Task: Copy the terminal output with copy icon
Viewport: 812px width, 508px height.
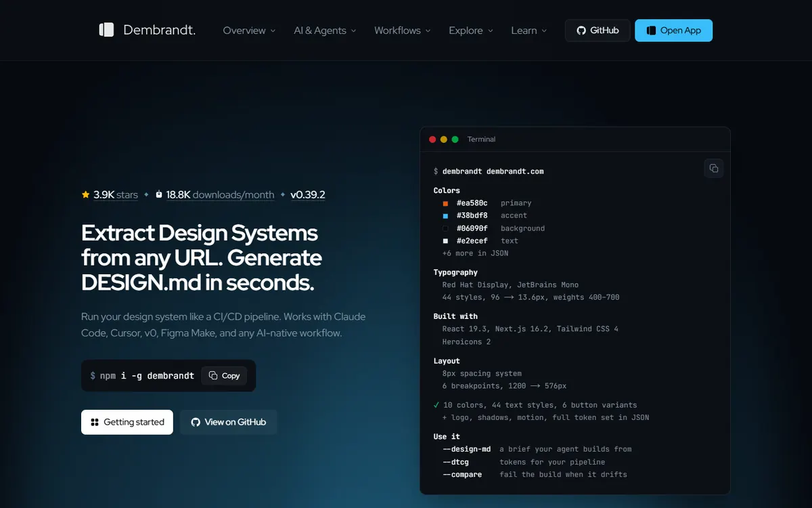Action: (714, 169)
